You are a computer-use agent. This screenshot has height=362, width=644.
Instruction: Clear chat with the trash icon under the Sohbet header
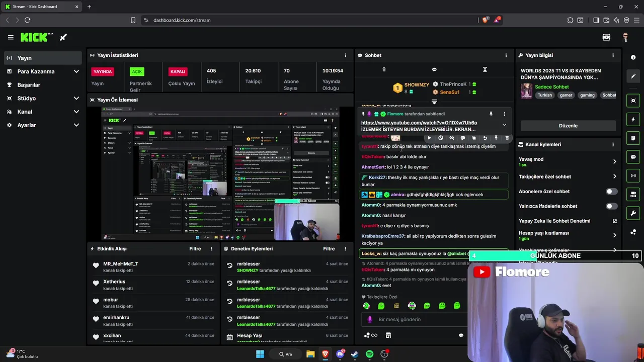tap(384, 69)
